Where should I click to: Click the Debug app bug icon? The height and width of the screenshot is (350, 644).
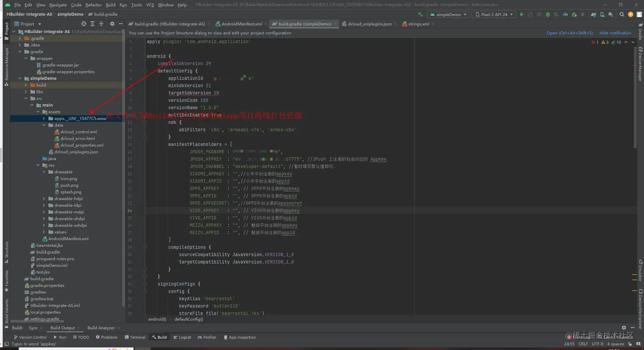click(548, 14)
